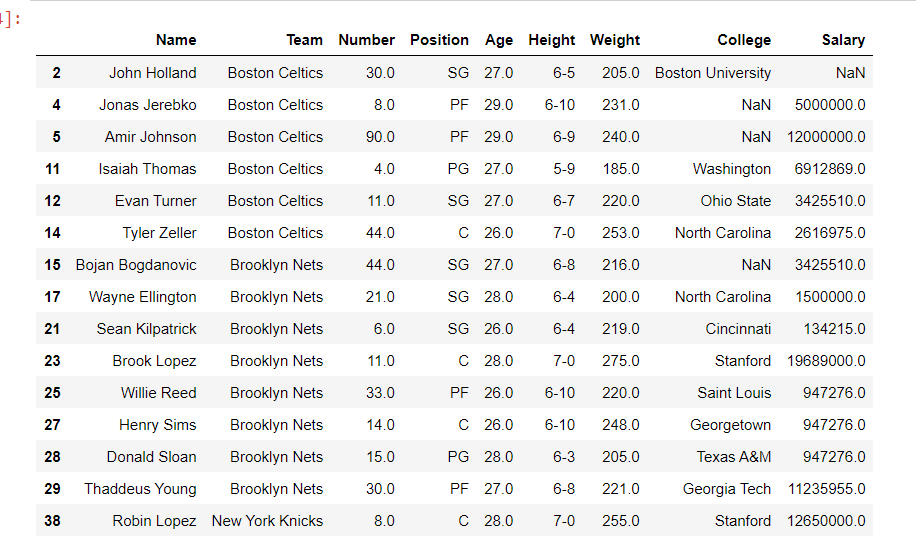Viewport: 916px width, 547px height.
Task: Click the Salary column header
Action: (x=843, y=40)
